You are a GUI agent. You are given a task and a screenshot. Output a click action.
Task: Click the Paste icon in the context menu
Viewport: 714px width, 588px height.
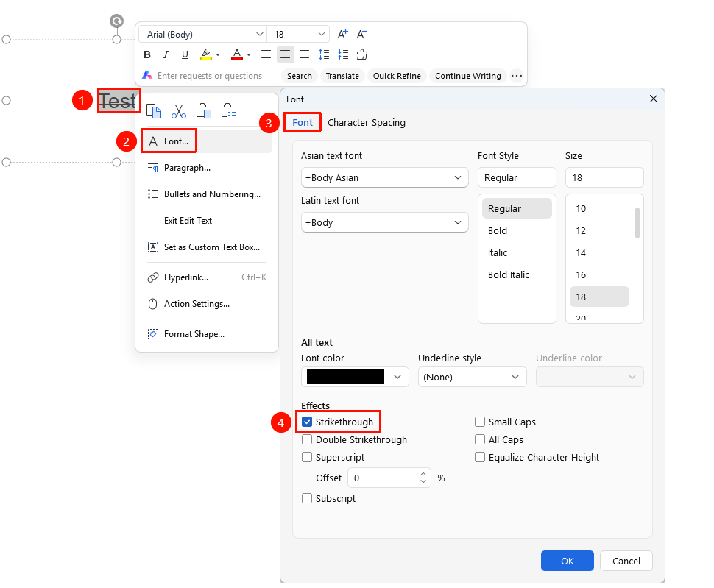click(x=204, y=111)
